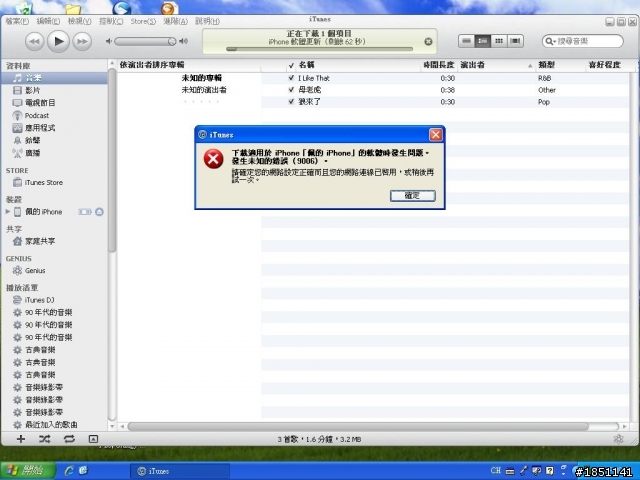Viewport: 640px width, 480px height.
Task: Open the Store menu
Action: (143, 21)
